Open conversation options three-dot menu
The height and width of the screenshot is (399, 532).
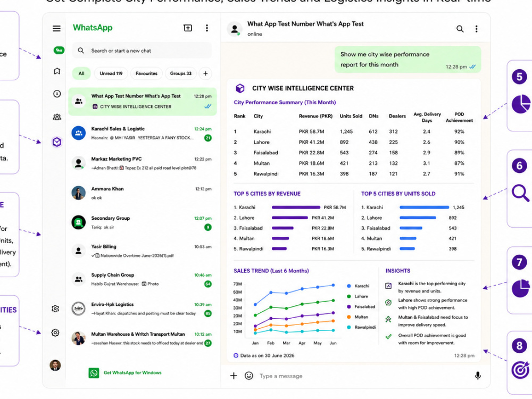pos(476,29)
